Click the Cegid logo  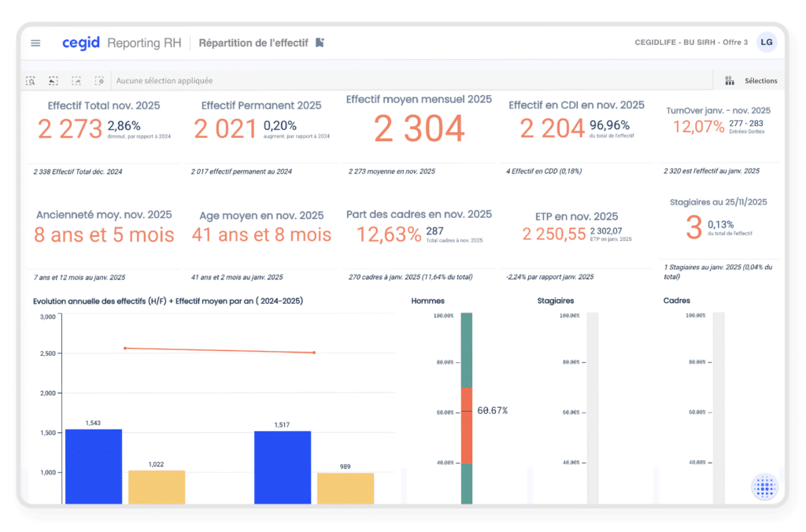81,42
